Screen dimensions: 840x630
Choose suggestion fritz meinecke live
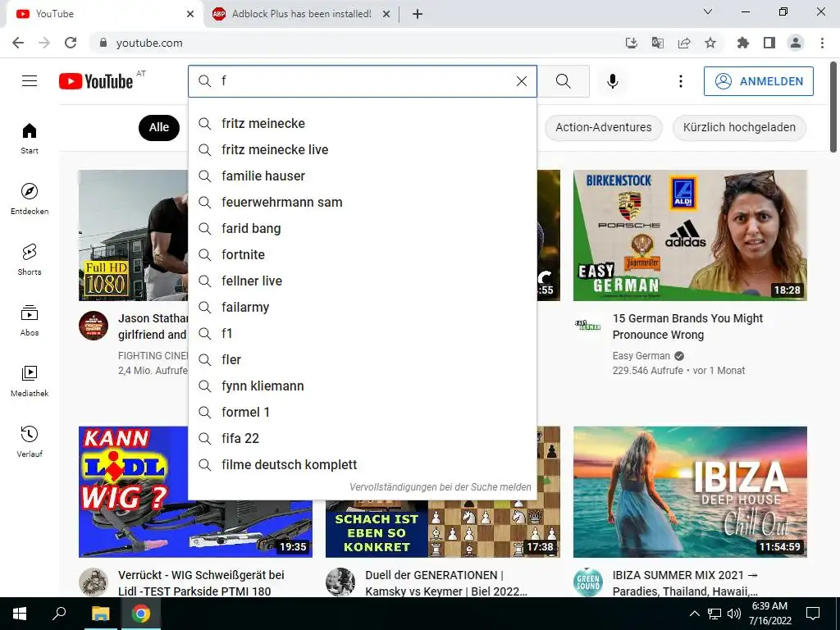pyautogui.click(x=363, y=149)
